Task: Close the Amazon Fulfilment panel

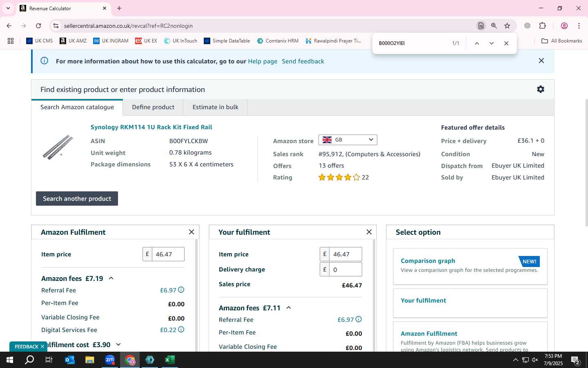Action: (x=192, y=232)
